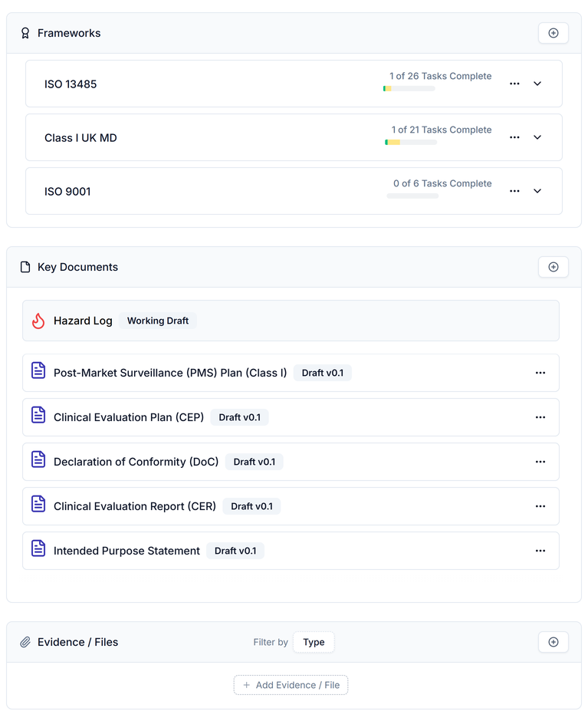Click Declaration of Conformity document icon
The width and height of the screenshot is (588, 721).
point(38,459)
